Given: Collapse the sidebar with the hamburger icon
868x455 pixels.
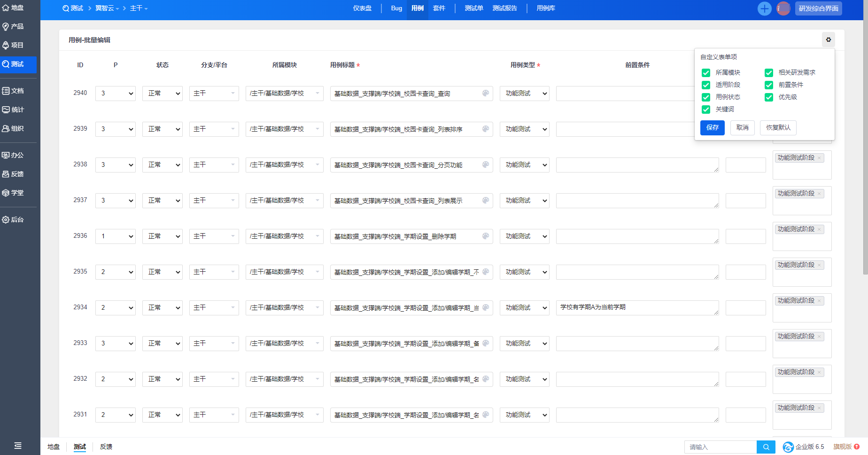Looking at the screenshot, I should 18,446.
